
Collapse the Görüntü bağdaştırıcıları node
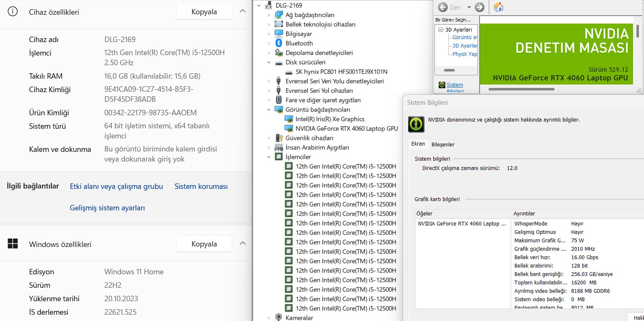click(x=269, y=109)
